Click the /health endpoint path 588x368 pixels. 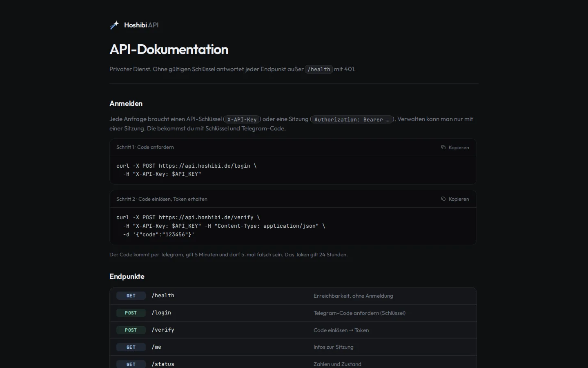tap(163, 295)
